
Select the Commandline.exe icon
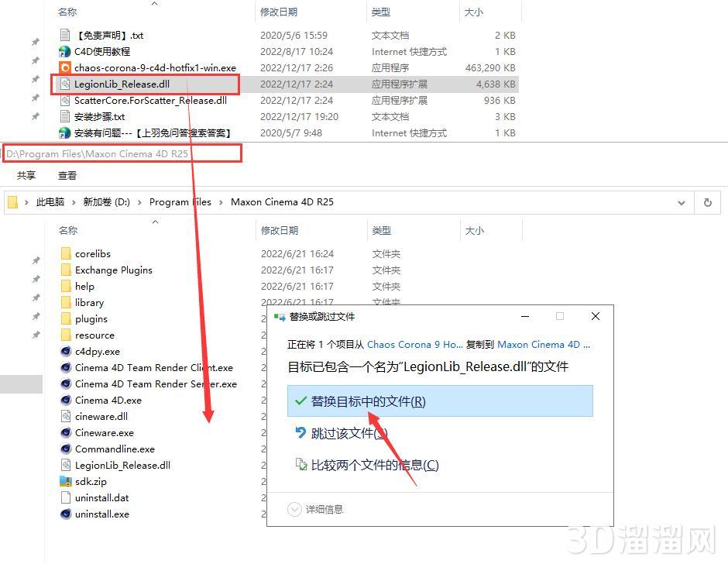(66, 449)
